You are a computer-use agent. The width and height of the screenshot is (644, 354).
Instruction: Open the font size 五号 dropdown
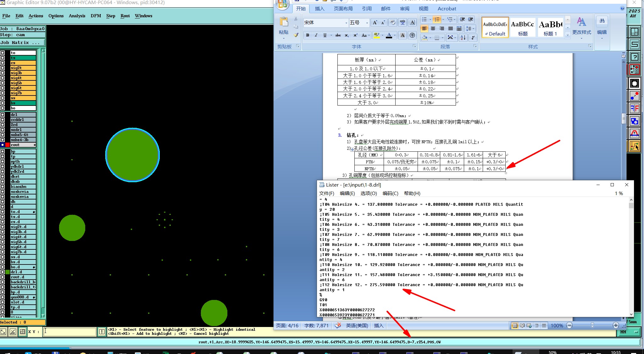(367, 23)
